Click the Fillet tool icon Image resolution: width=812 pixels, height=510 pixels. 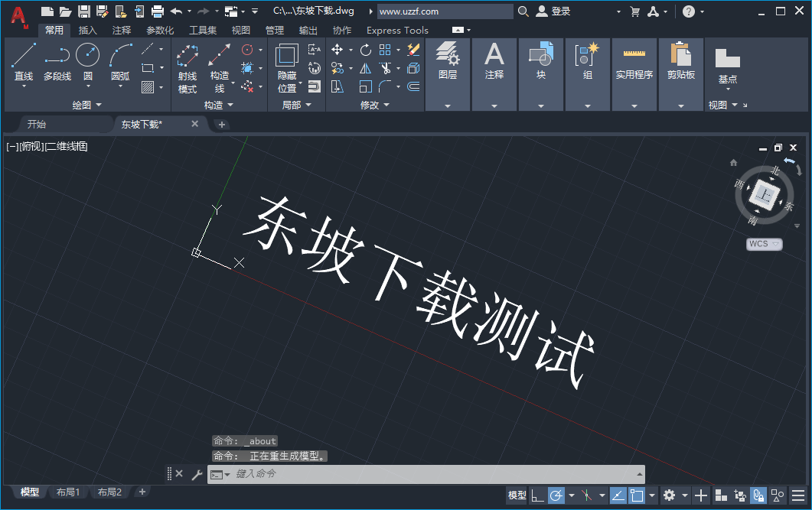click(385, 86)
